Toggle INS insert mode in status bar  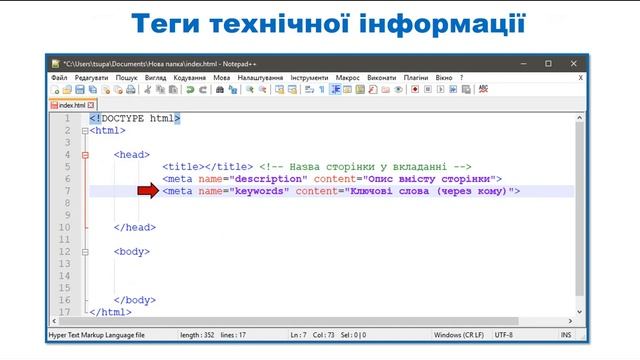[x=566, y=335]
